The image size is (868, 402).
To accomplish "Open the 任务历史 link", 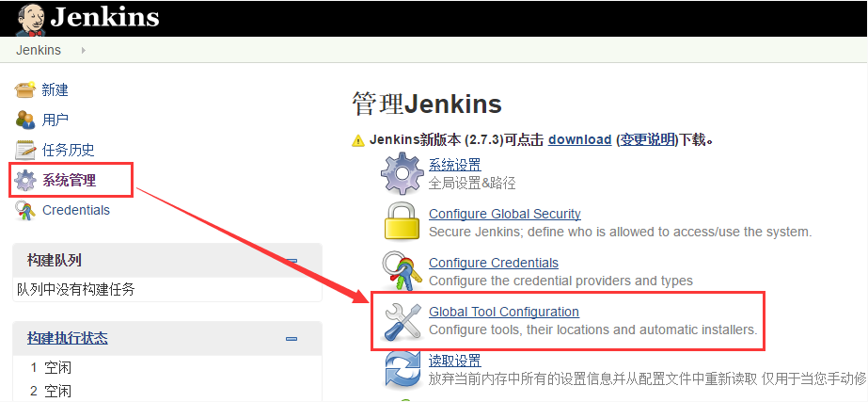I will (68, 150).
